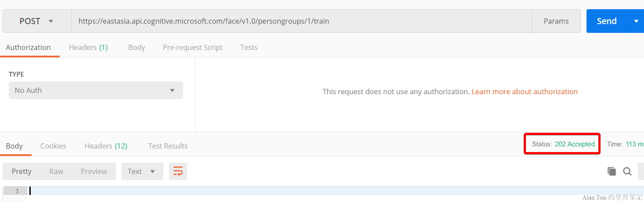The height and width of the screenshot is (202, 644).
Task: Select the Preview response view
Action: pyautogui.click(x=94, y=171)
